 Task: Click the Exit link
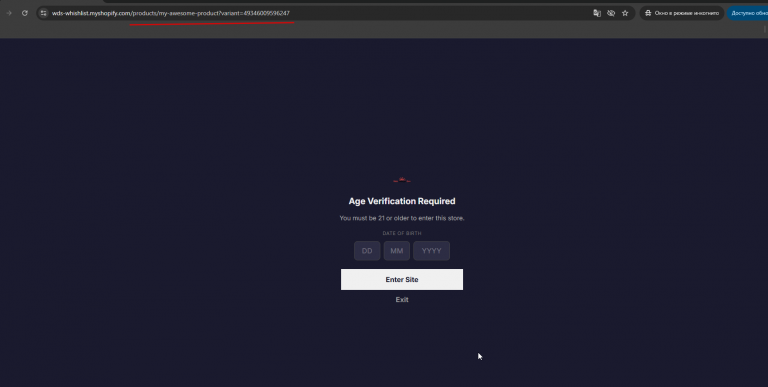click(402, 299)
